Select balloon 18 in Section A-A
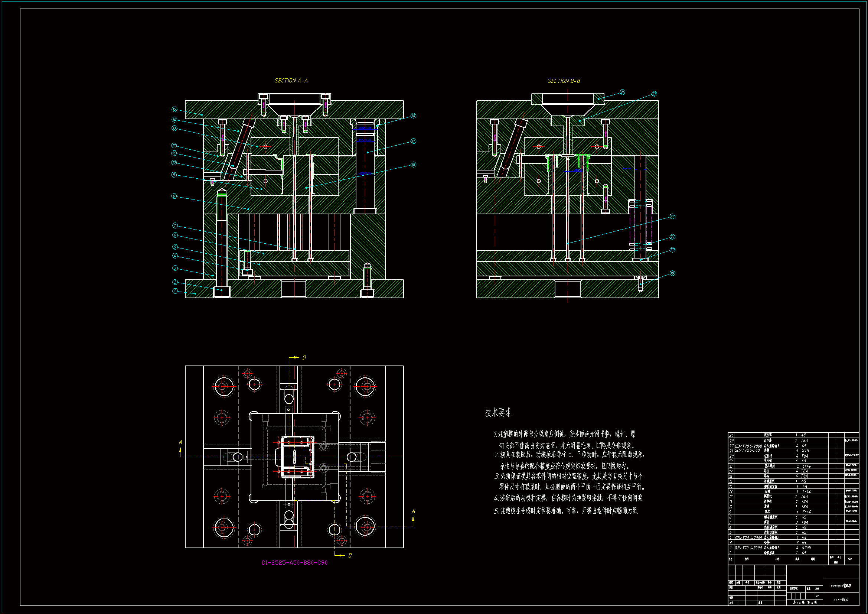The image size is (868, 614). [x=413, y=165]
